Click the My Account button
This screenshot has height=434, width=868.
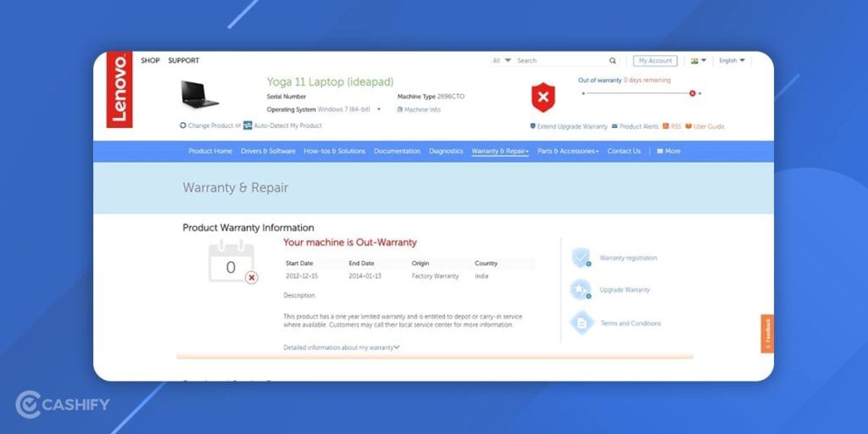pos(655,61)
